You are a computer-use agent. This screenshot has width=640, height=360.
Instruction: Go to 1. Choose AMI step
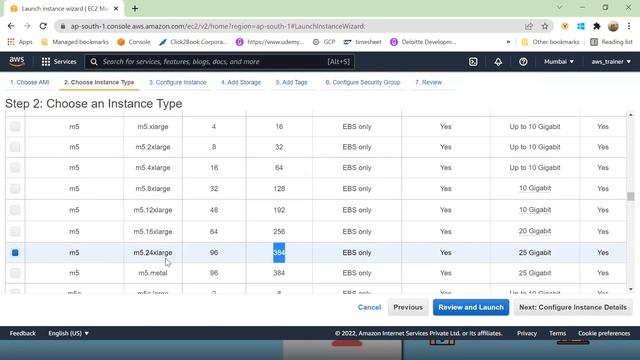pos(29,82)
